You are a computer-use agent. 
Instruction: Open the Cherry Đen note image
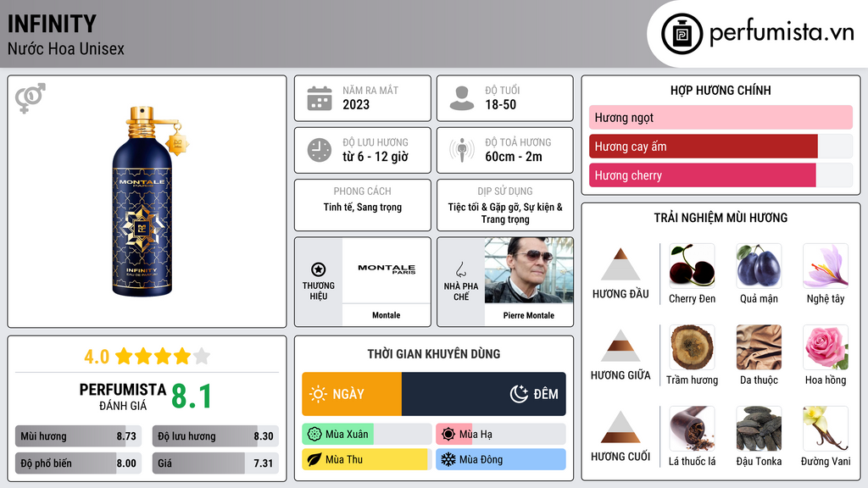[x=692, y=266]
